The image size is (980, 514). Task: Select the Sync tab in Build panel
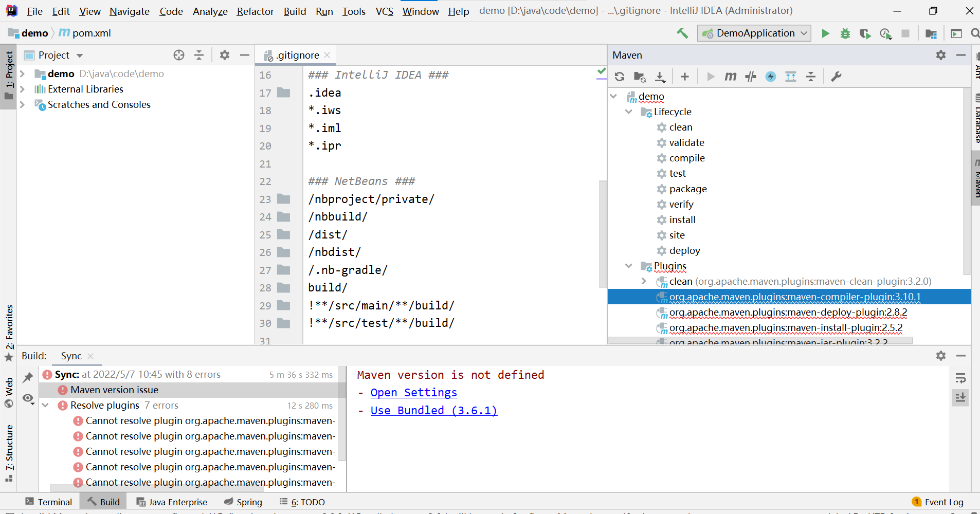tap(71, 356)
